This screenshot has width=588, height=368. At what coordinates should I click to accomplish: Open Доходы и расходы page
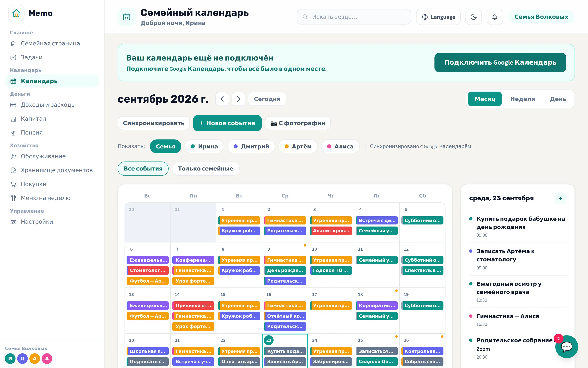click(52, 105)
